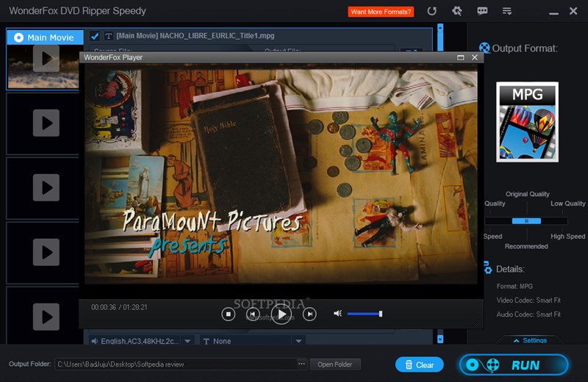Click Format: MPG detail text

click(514, 286)
